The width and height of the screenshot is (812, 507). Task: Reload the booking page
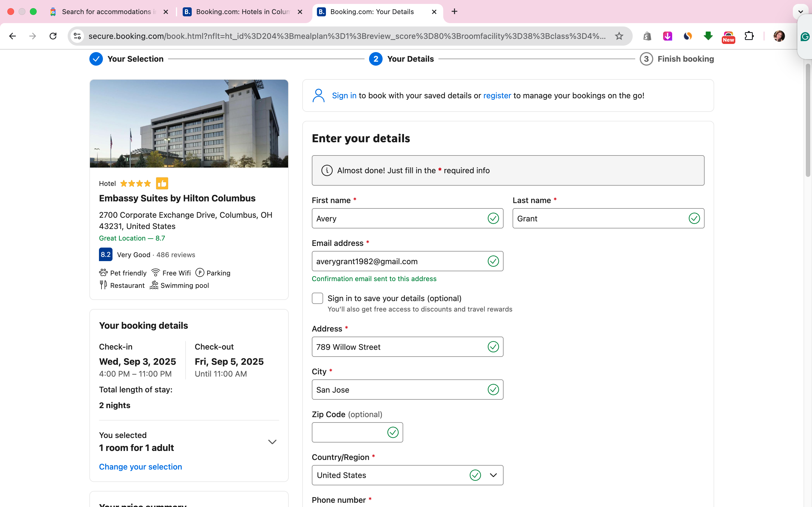[53, 36]
